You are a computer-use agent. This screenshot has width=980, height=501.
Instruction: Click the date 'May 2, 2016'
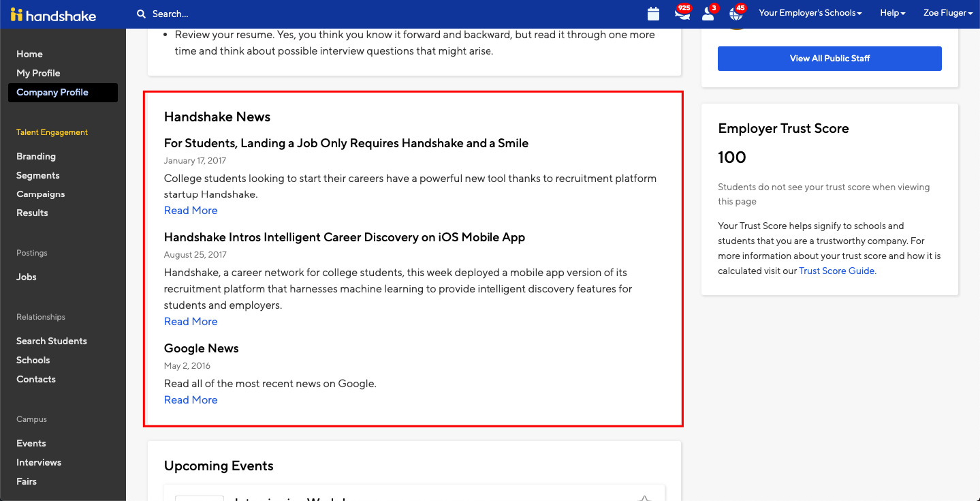click(x=187, y=366)
